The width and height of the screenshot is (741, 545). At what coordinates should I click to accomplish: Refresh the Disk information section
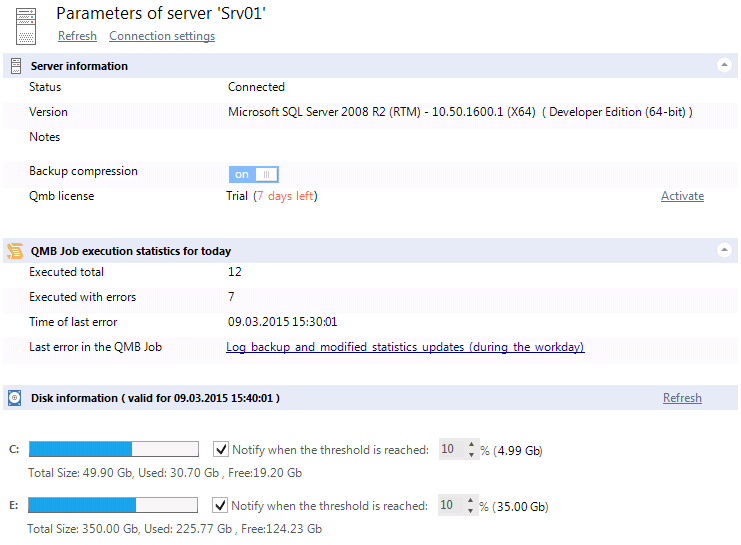(x=682, y=398)
